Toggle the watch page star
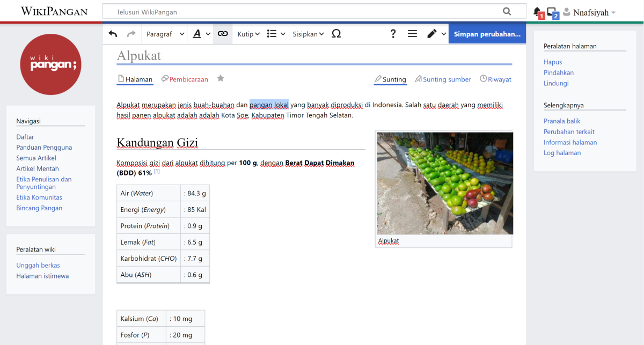The width and height of the screenshot is (644, 345). [x=220, y=78]
